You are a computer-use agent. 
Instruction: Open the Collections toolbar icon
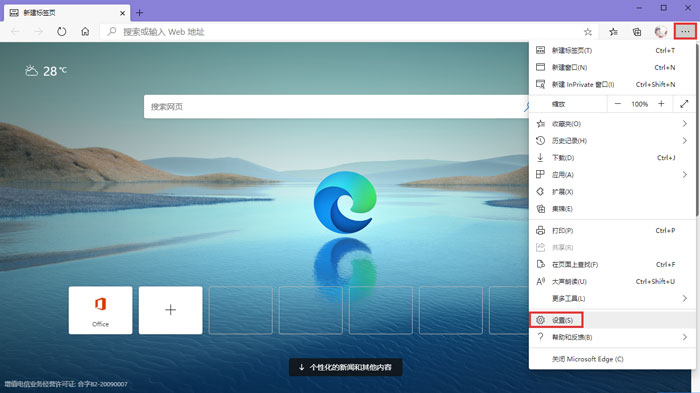tap(637, 32)
